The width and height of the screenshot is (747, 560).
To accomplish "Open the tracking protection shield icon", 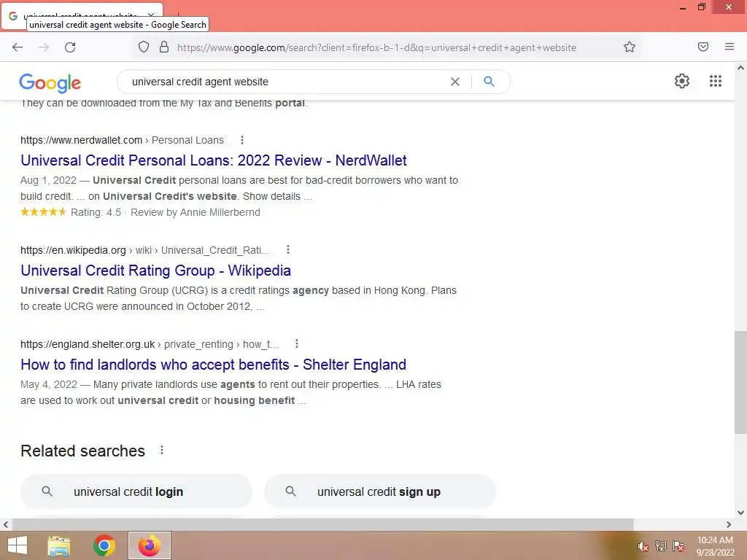I will point(144,47).
